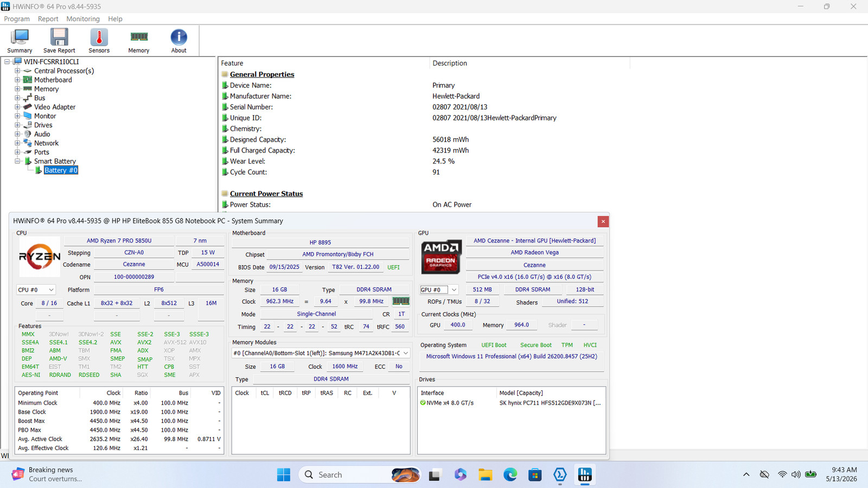This screenshot has width=868, height=488.
Task: Close the System Summary window
Action: 603,221
